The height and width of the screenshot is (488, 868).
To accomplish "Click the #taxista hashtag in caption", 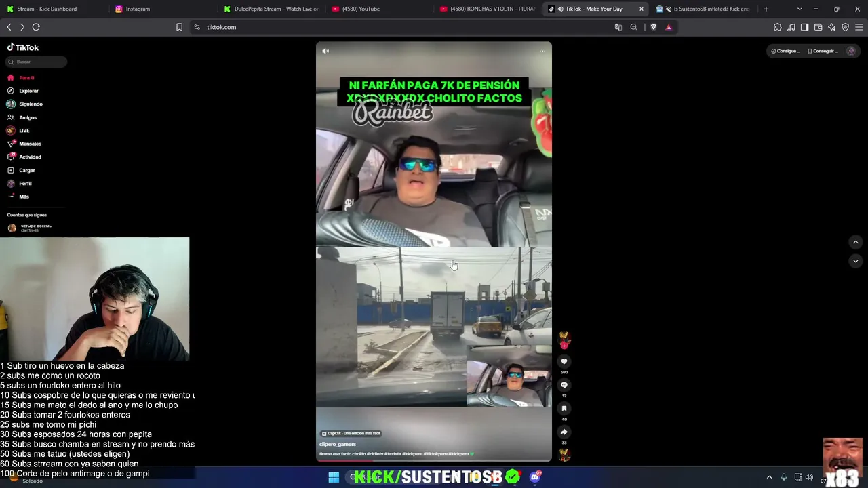I will [x=393, y=454].
